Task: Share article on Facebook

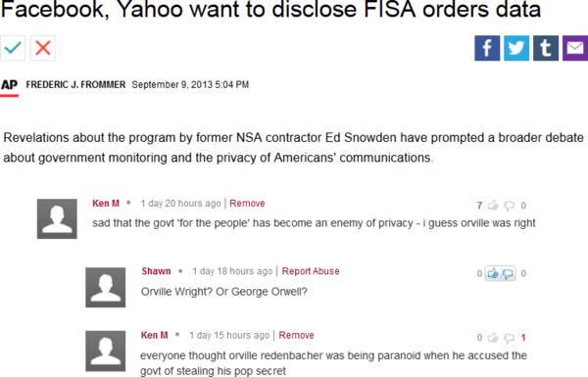Action: [487, 48]
